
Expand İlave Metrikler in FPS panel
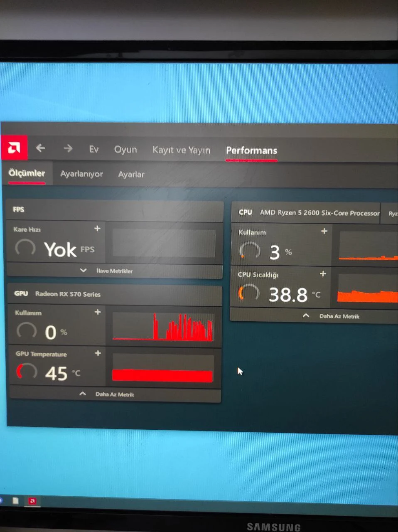106,271
